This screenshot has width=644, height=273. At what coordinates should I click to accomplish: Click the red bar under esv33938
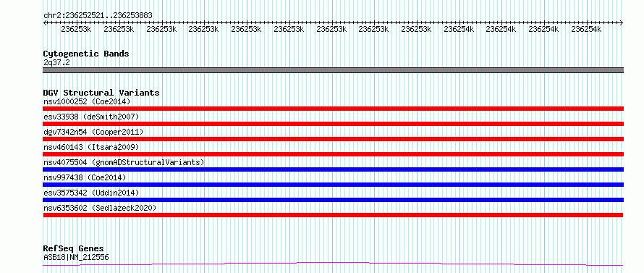coord(333,124)
